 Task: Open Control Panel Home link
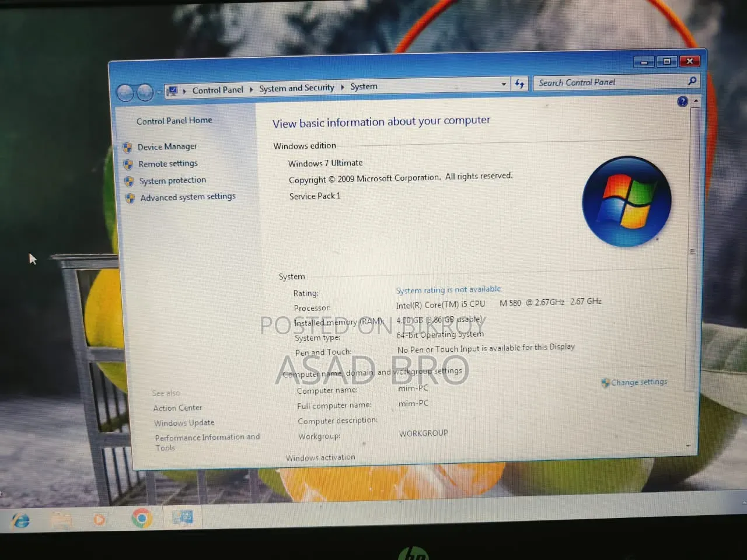tap(174, 121)
